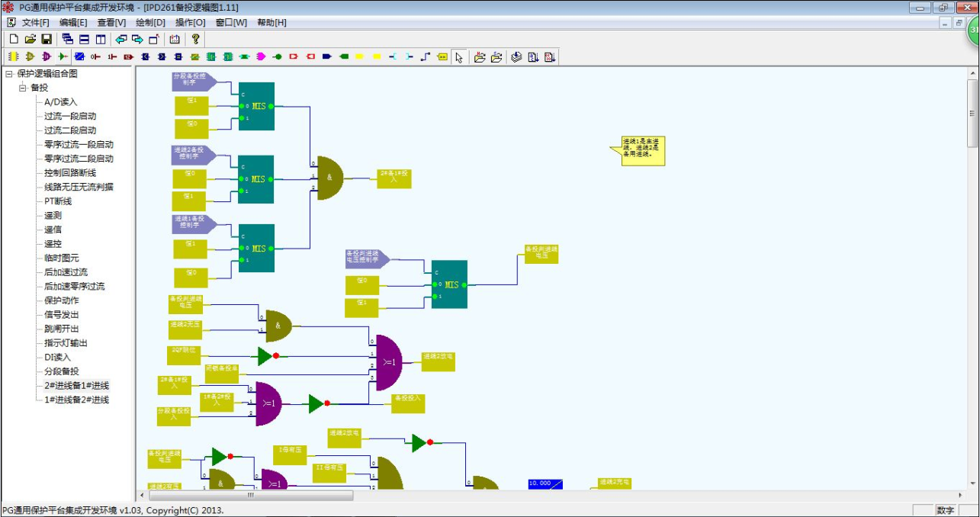Click the New file icon
The width and height of the screenshot is (980, 517).
14,39
